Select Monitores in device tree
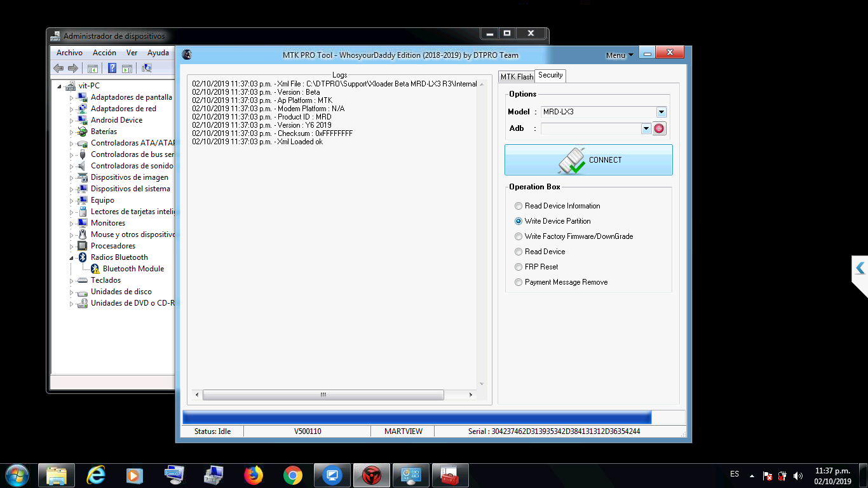 [108, 224]
